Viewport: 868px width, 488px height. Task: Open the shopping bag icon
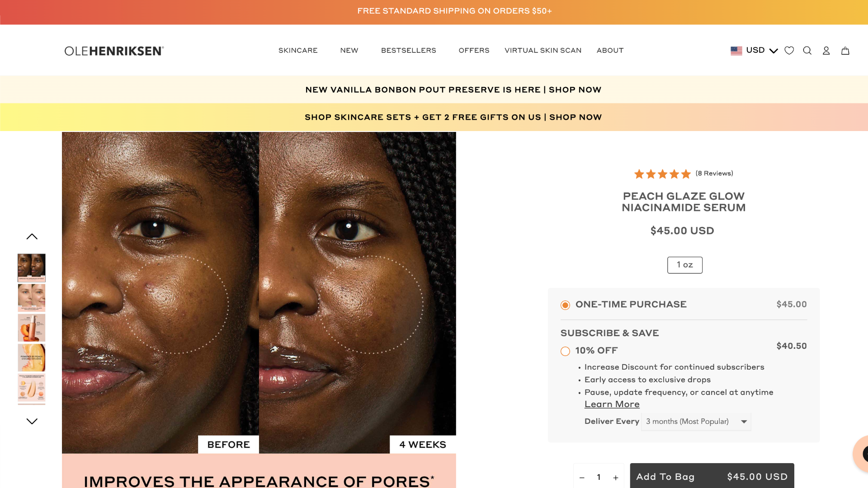tap(845, 51)
